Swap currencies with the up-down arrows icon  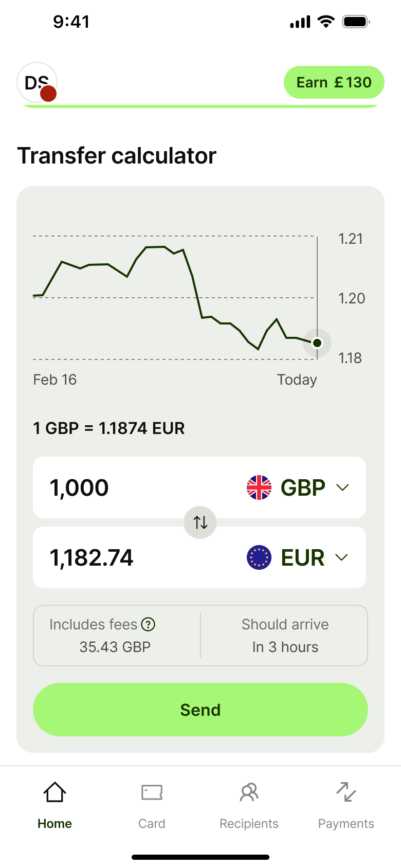[x=200, y=522]
